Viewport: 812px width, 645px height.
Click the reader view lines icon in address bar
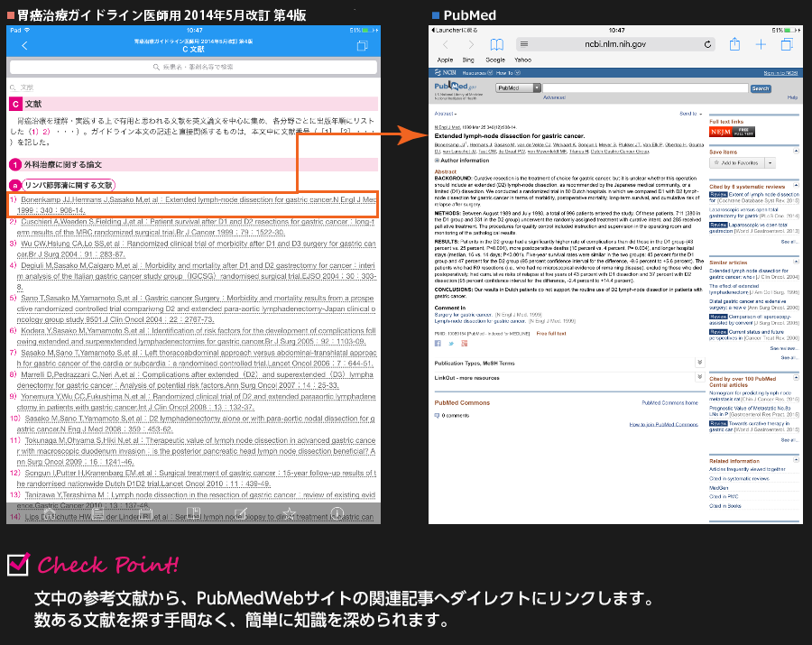pos(524,44)
